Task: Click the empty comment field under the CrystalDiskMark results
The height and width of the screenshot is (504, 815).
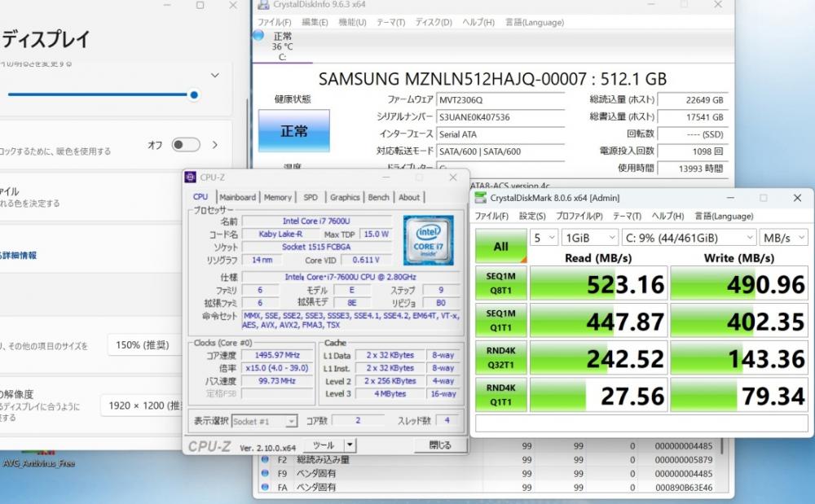Action: coord(641,423)
